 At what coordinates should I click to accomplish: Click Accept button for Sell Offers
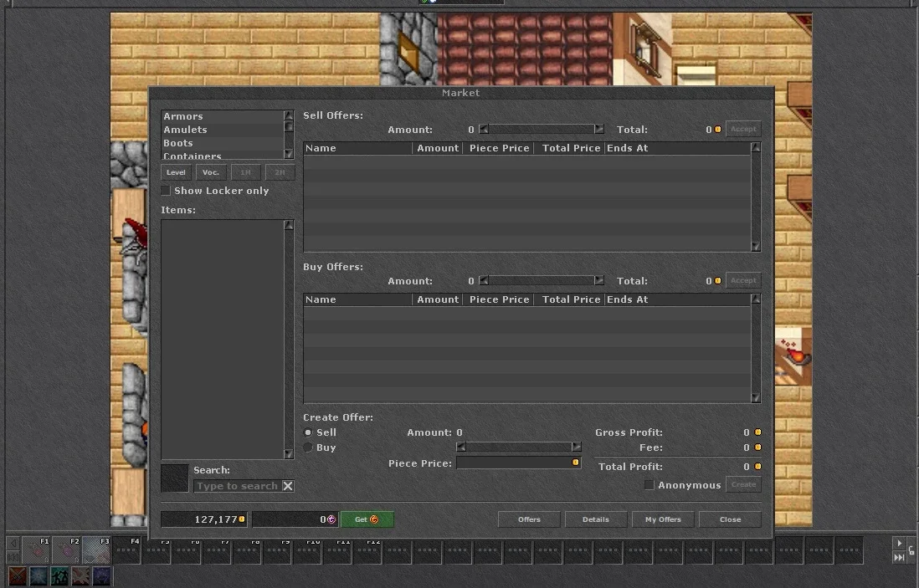(x=744, y=129)
